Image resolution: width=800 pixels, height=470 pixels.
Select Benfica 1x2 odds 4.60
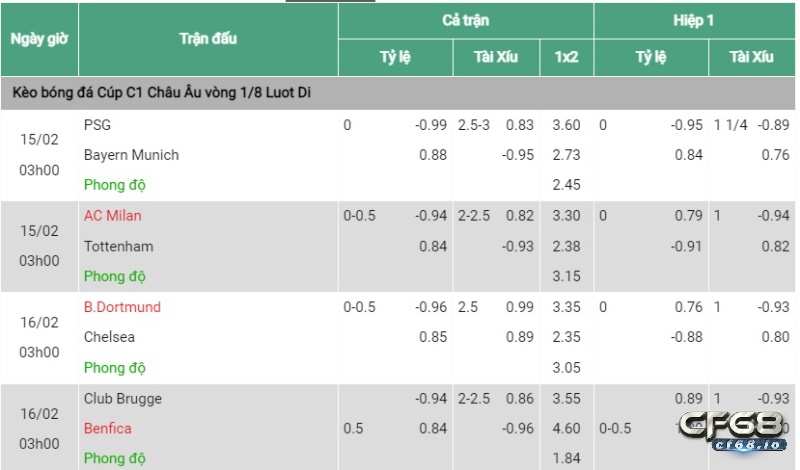566,428
